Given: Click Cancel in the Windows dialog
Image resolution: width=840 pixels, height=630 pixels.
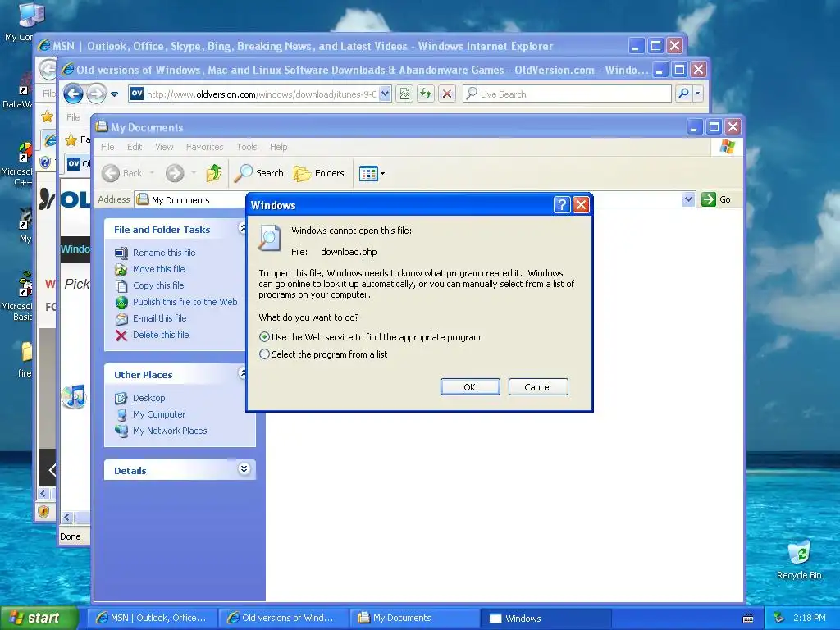Looking at the screenshot, I should [x=538, y=387].
